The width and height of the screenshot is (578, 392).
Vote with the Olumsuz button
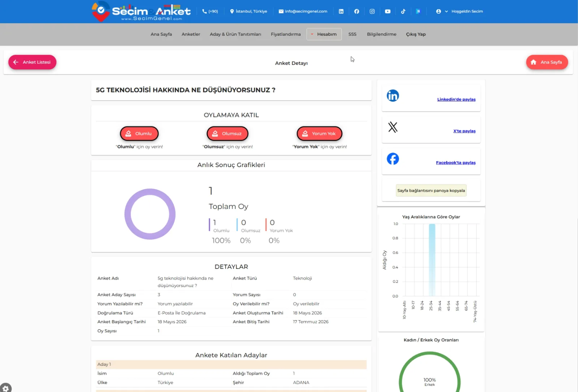(227, 134)
